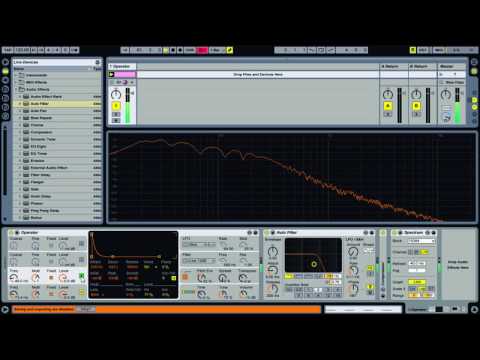Open the 1 Bar quantization menu

coord(217,50)
